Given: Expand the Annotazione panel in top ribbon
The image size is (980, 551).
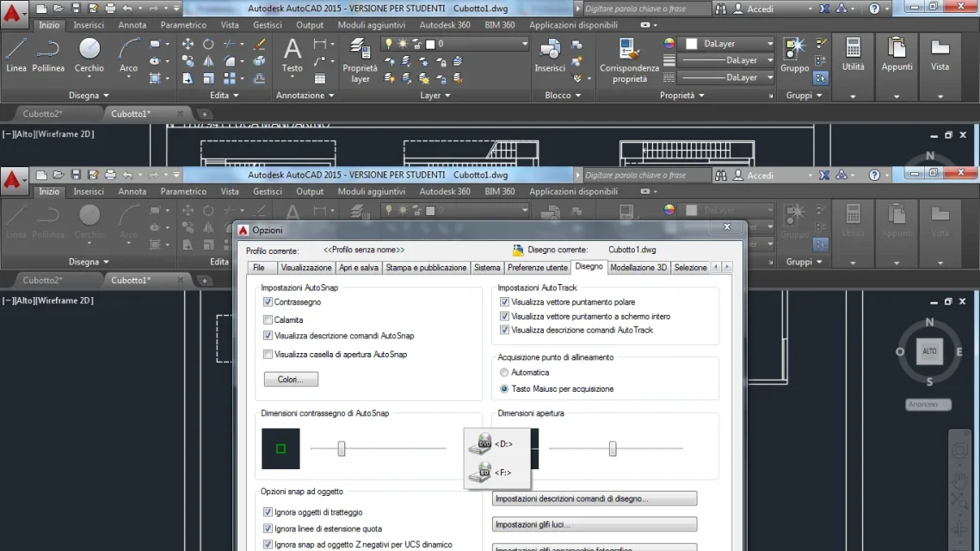Looking at the screenshot, I should point(305,95).
